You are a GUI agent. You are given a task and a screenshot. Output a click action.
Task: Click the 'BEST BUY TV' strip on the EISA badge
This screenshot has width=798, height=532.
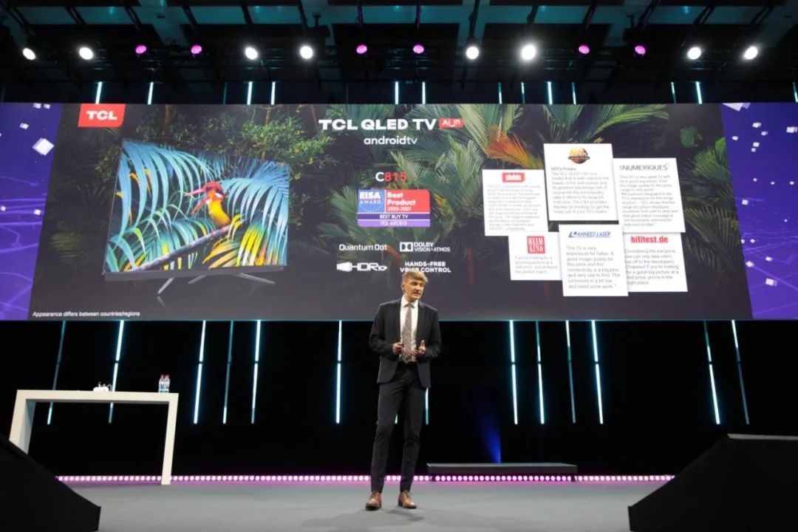pos(393,216)
